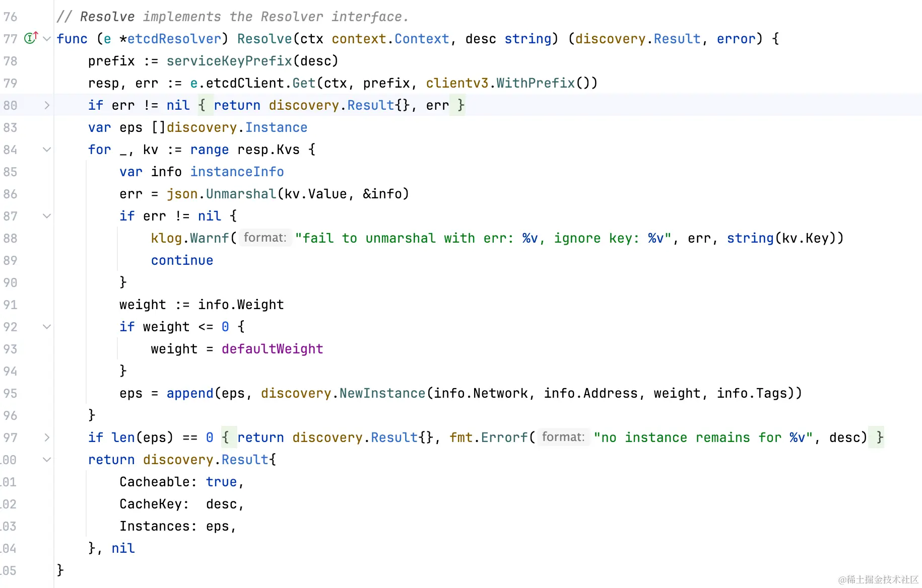The height and width of the screenshot is (588, 922).
Task: Expand the folded len(eps) check on line 97
Action: click(x=47, y=437)
